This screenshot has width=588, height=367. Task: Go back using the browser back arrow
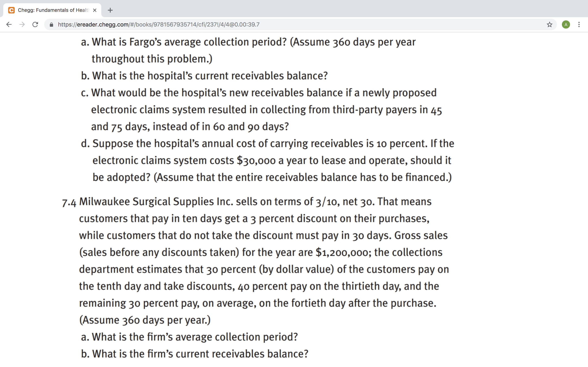(9, 24)
